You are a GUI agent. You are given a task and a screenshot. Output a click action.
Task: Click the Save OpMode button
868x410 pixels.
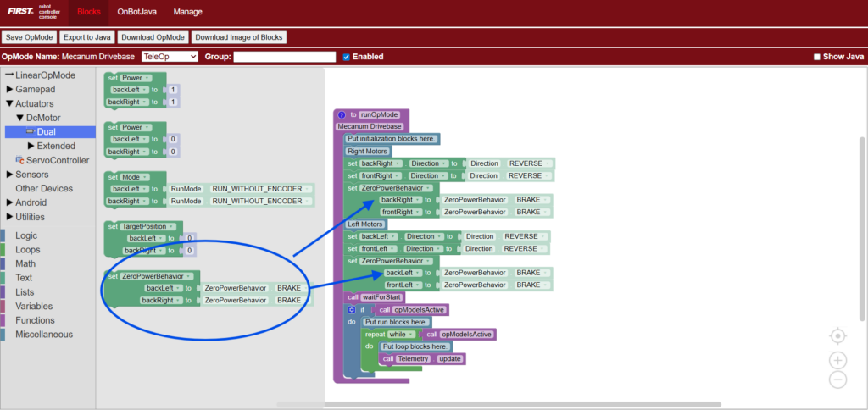tap(30, 37)
